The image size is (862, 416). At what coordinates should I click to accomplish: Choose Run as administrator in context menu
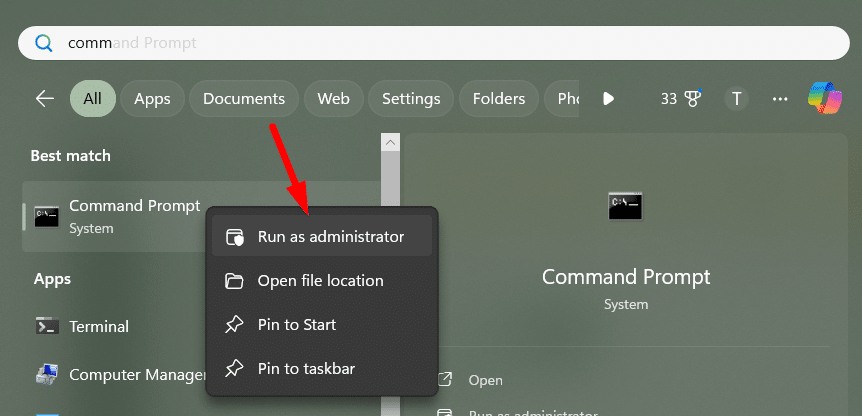click(322, 236)
